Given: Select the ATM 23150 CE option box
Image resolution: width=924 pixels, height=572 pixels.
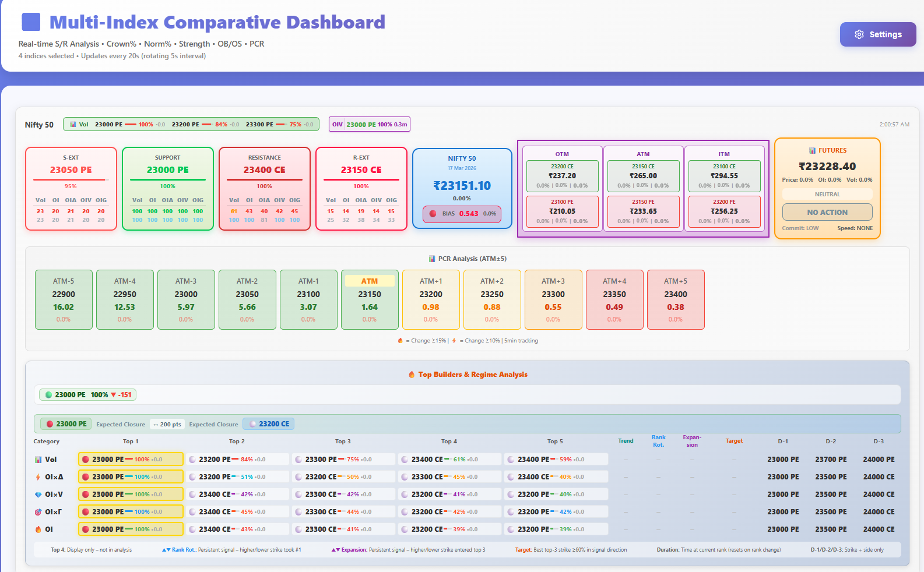Looking at the screenshot, I should (644, 176).
